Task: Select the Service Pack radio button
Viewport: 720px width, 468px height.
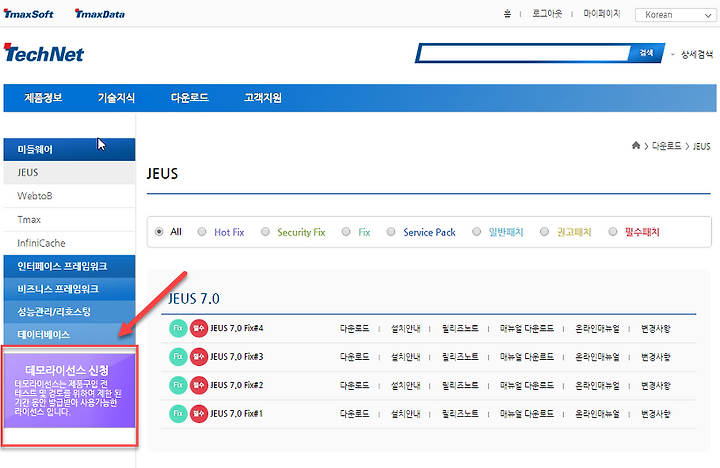Action: [x=391, y=231]
